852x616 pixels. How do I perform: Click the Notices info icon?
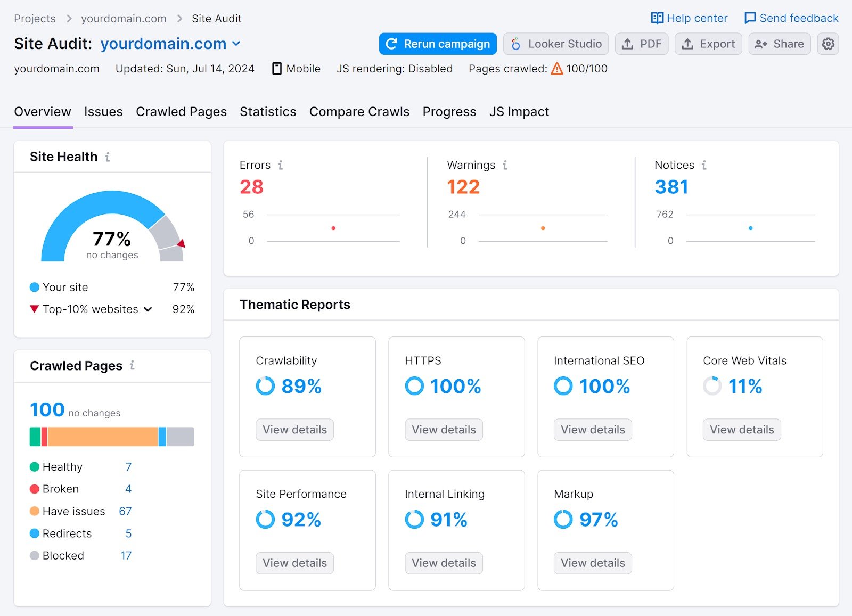point(704,165)
